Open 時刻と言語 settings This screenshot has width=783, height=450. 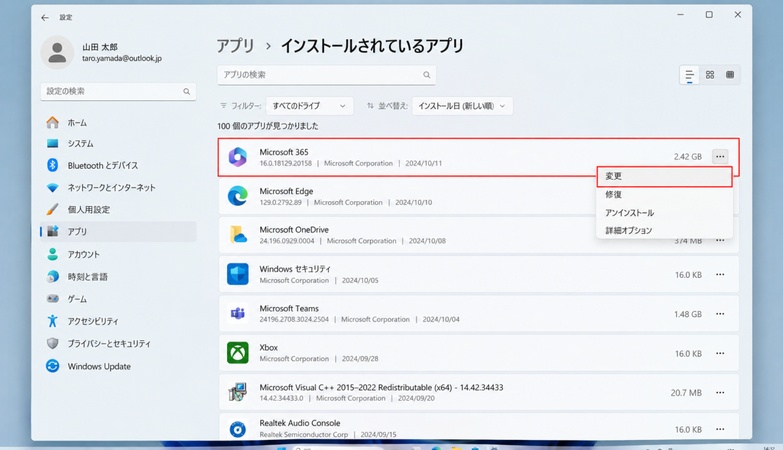point(118,277)
